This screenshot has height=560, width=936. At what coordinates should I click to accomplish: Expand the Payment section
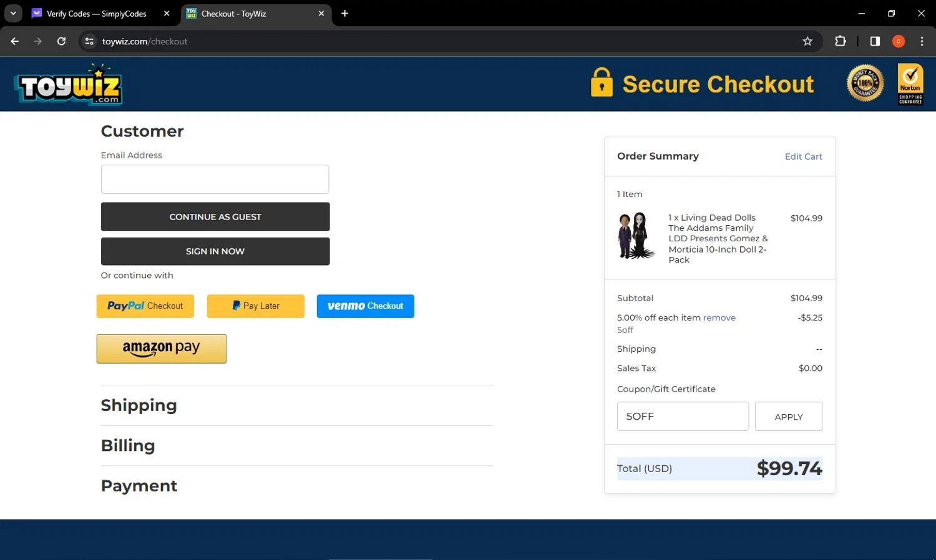(x=139, y=486)
